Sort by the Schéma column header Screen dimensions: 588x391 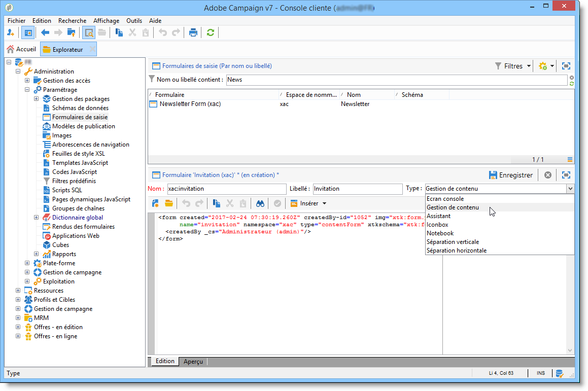[422, 95]
